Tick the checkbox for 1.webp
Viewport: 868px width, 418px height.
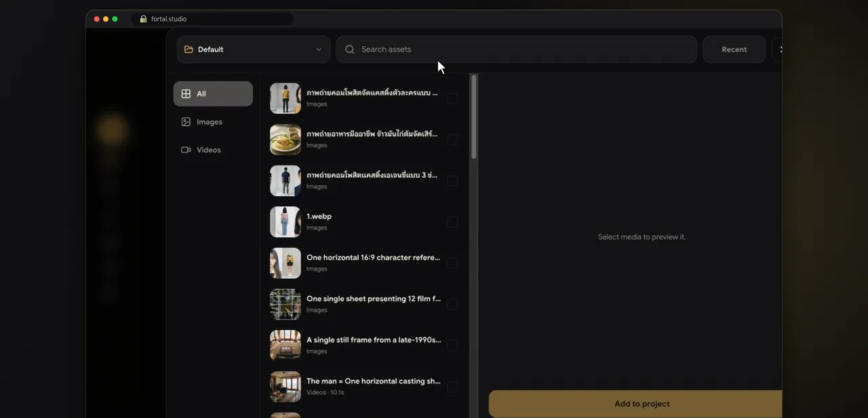point(452,222)
